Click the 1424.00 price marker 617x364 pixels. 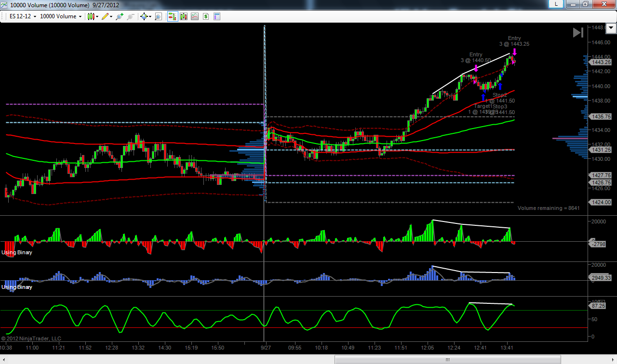tap(601, 202)
